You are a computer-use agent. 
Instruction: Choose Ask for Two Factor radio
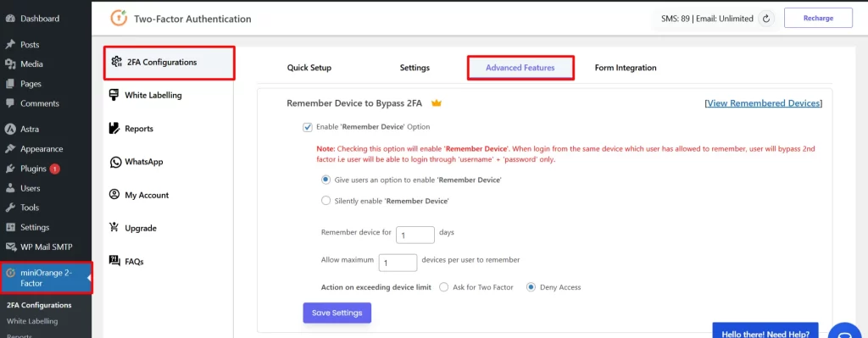pyautogui.click(x=443, y=287)
